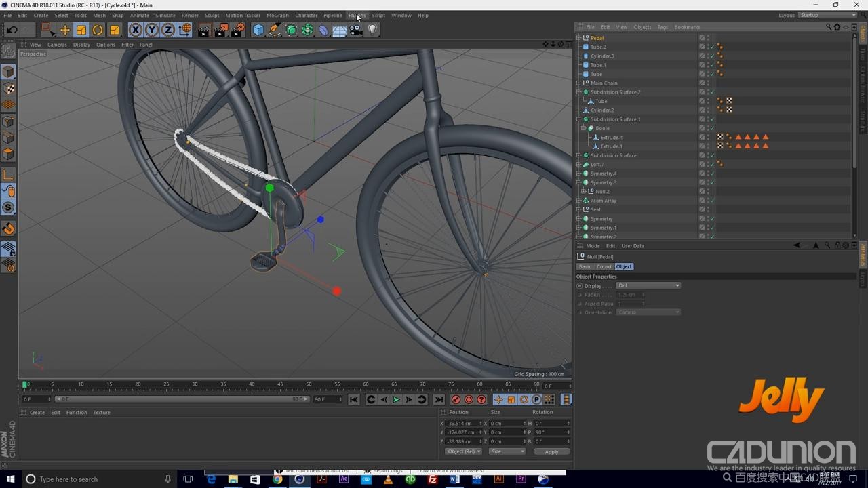Toggle enable checkmark for Subdivision Surface.2

coord(711,92)
